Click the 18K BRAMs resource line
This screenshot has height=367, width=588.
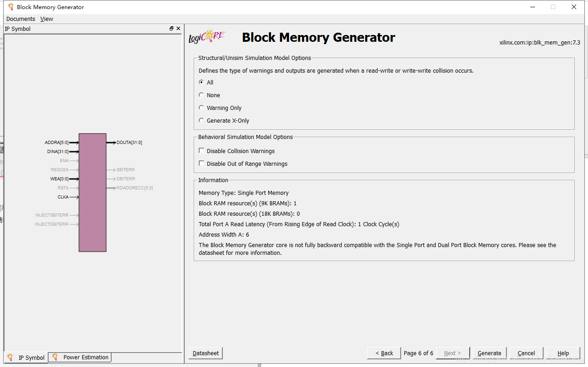(x=249, y=213)
